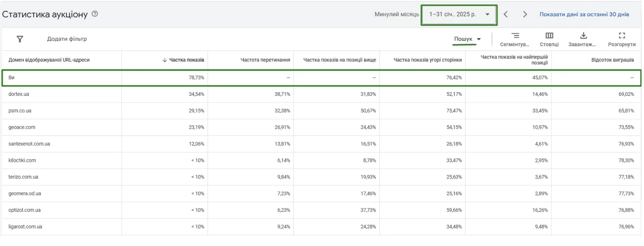Screen dimensions: 644x246
Task: Click the 34,54% value for dortex.ua
Action: pyautogui.click(x=196, y=94)
